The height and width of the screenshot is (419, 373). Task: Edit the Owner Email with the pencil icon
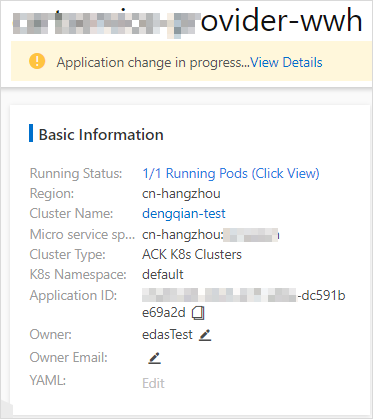(x=154, y=358)
